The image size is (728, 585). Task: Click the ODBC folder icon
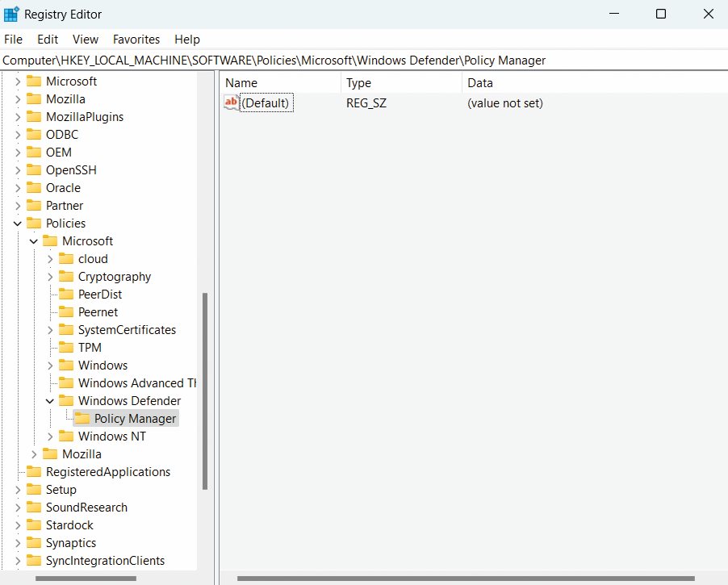click(34, 134)
